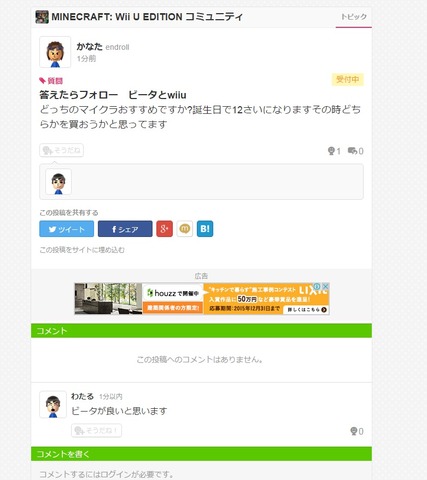Image resolution: width=427 pixels, height=480 pixels.
Task: Click the comment count icon showing 0
Action: [355, 151]
